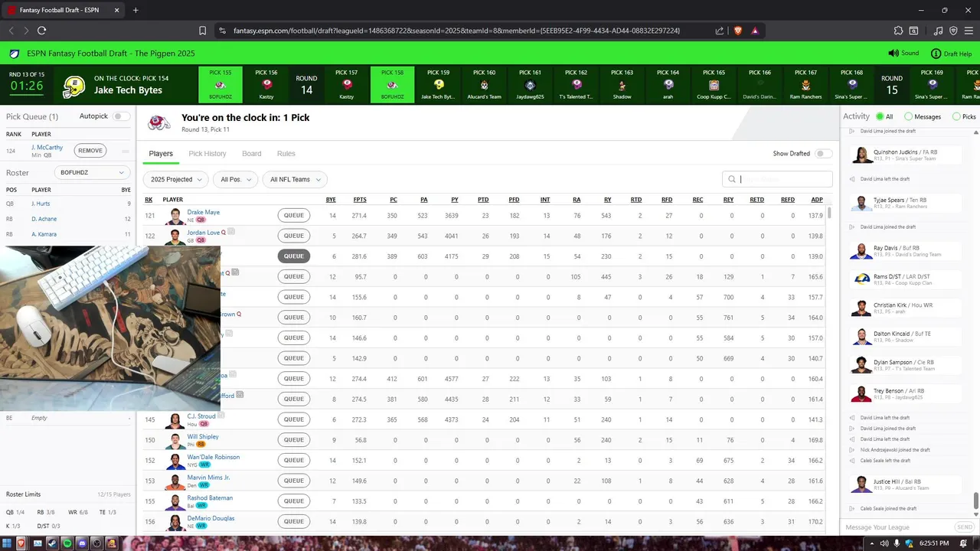Queue C.J. Stroud

pyautogui.click(x=294, y=419)
